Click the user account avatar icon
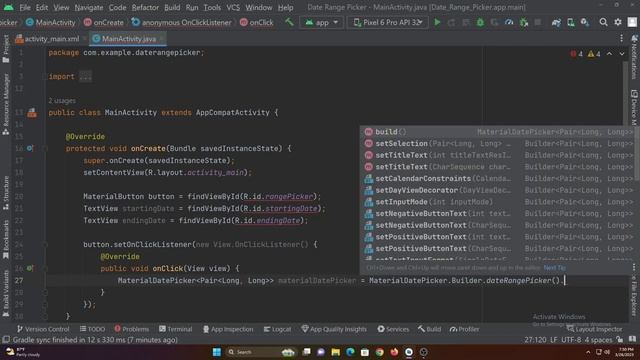640x360 pixels. [632, 22]
